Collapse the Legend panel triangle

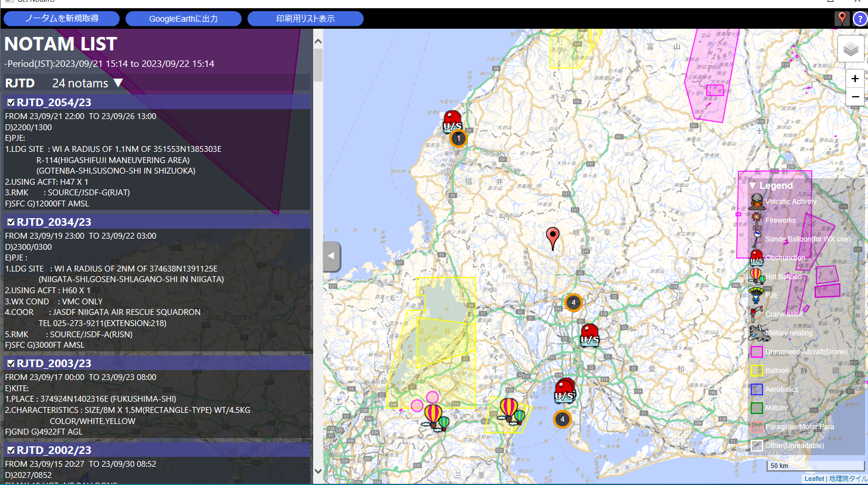pos(752,186)
